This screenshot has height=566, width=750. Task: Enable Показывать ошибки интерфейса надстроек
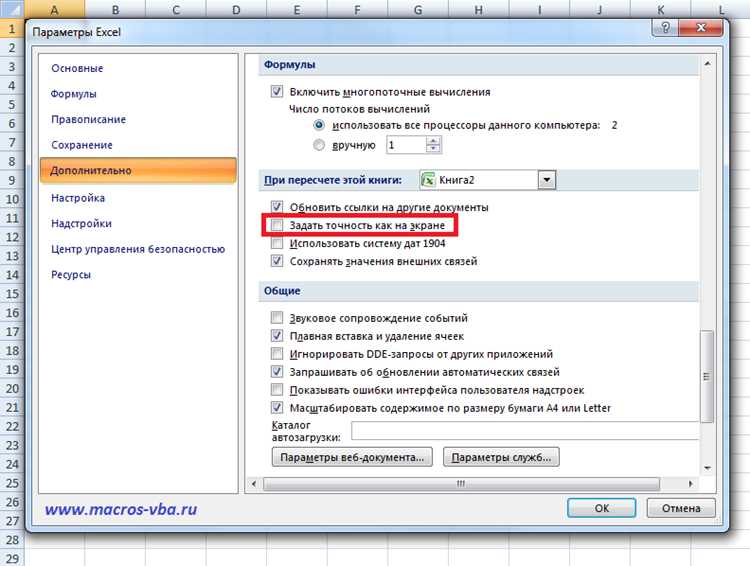[x=276, y=389]
